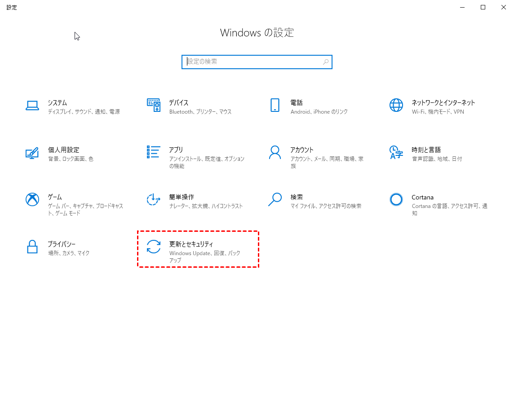This screenshot has width=514, height=420.
Task: Open the システム laptop icon
Action: (x=32, y=106)
